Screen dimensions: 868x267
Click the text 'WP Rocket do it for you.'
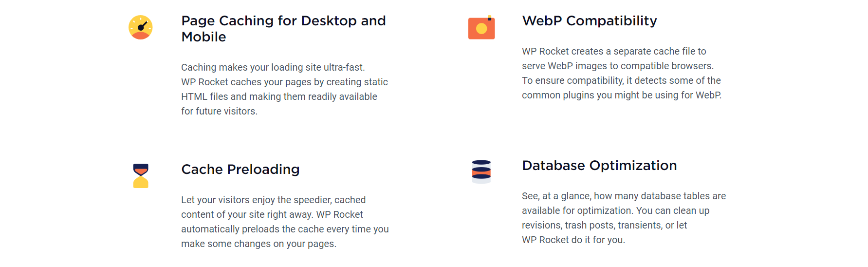click(573, 240)
